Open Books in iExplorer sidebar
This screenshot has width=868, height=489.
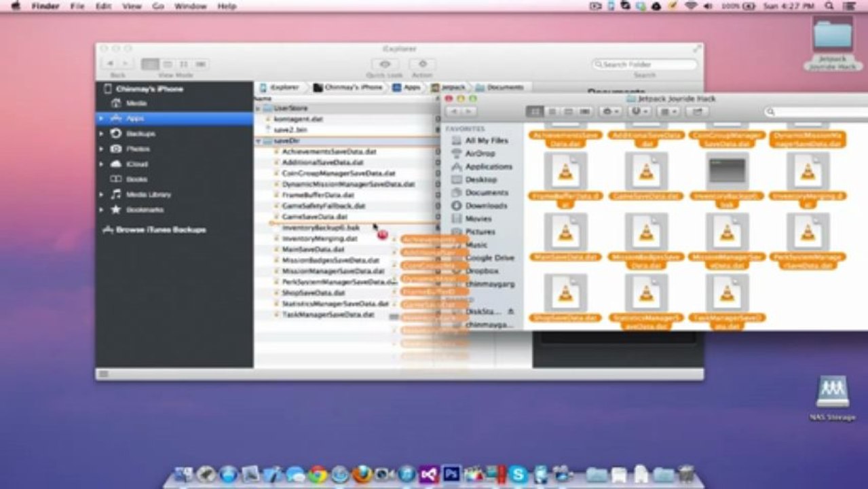coord(136,179)
